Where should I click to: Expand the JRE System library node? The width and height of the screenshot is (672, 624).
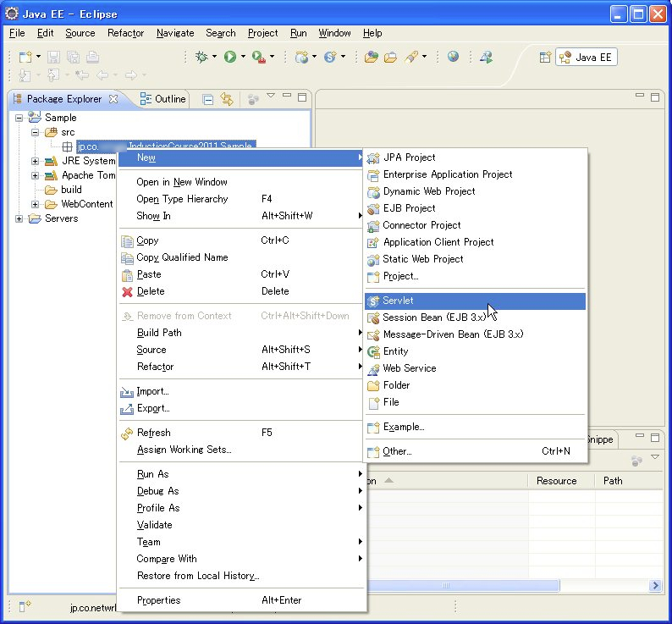pyautogui.click(x=36, y=161)
